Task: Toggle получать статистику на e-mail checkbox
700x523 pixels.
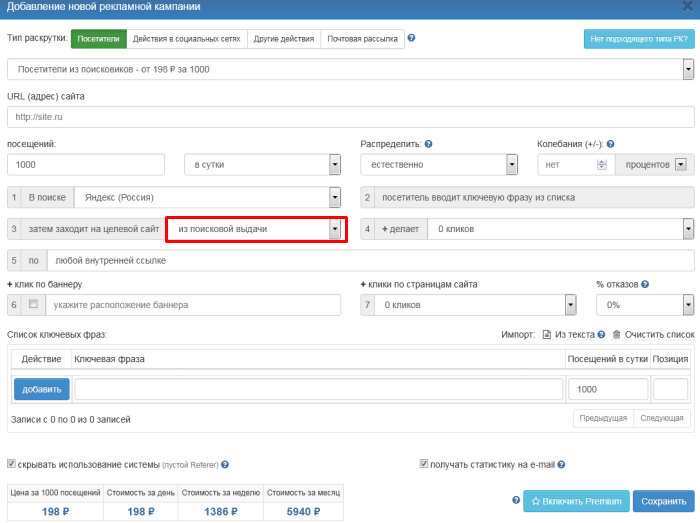Action: tap(425, 464)
